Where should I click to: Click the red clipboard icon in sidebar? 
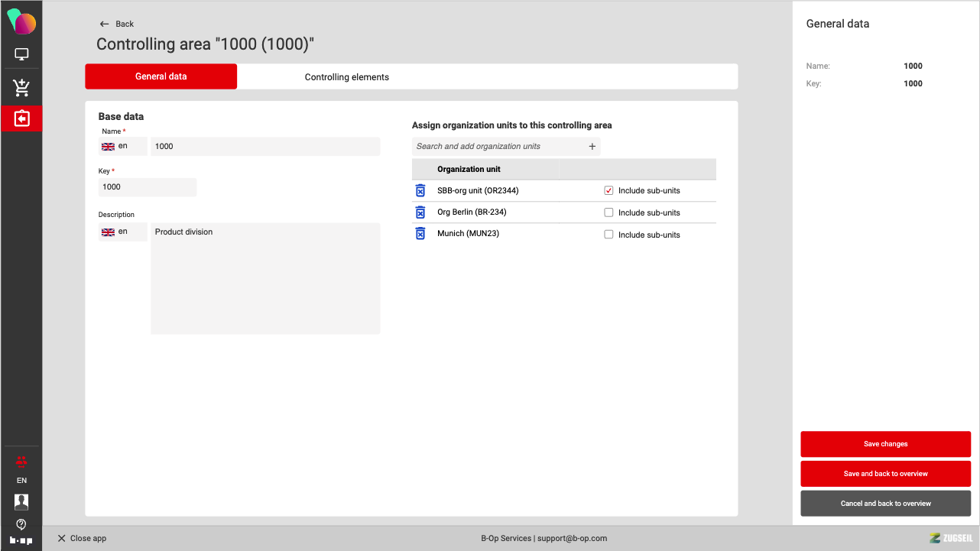[21, 118]
